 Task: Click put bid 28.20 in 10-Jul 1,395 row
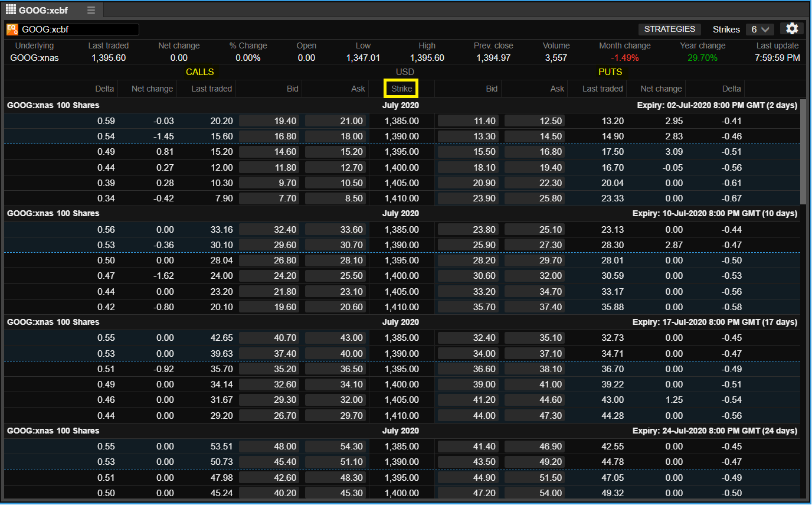(468, 260)
